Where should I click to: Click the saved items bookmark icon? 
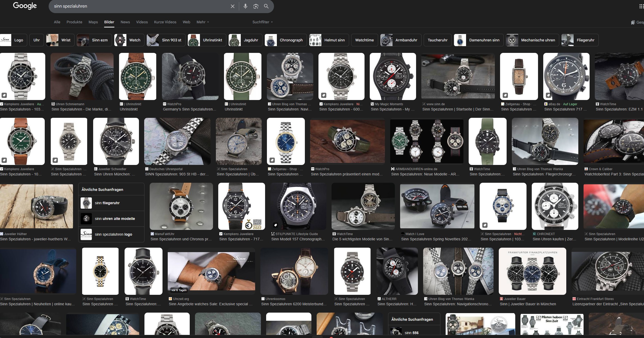click(x=633, y=23)
